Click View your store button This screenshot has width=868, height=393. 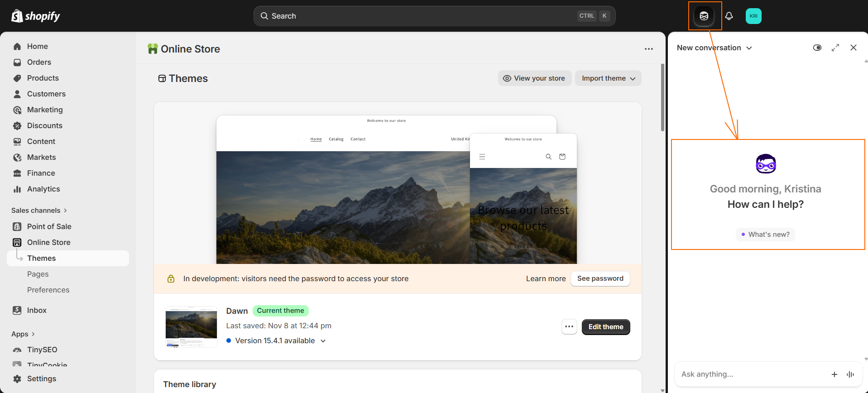click(x=535, y=78)
